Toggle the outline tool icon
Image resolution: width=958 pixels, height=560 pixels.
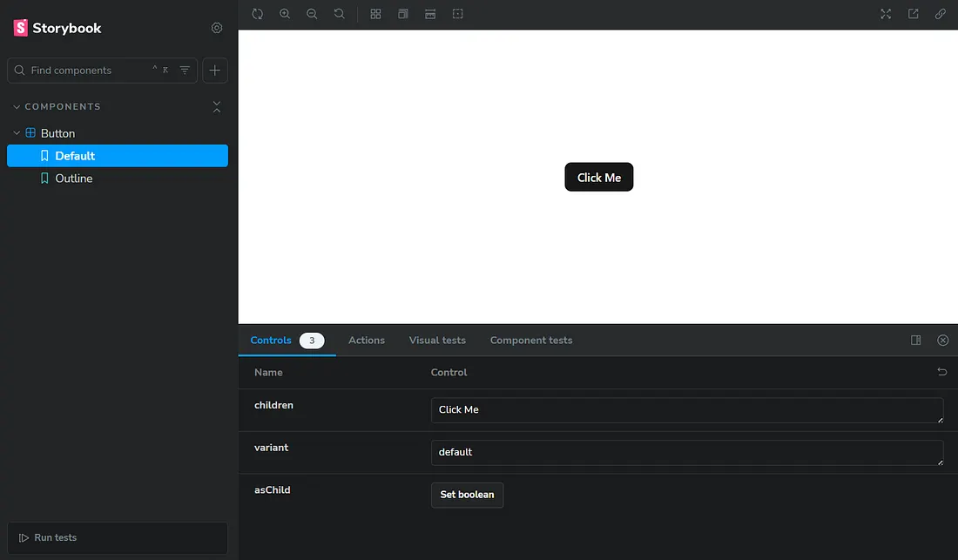tap(458, 14)
